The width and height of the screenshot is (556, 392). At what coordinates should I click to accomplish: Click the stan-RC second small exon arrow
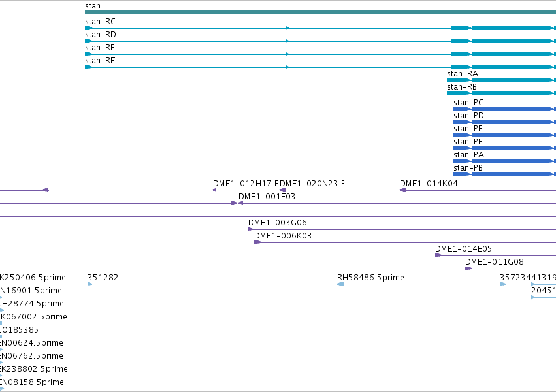[287, 28]
